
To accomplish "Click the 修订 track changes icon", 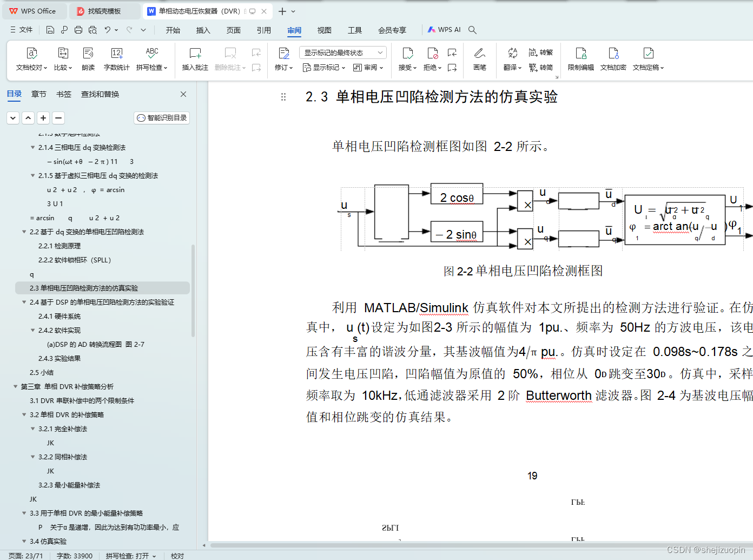I will [283, 53].
